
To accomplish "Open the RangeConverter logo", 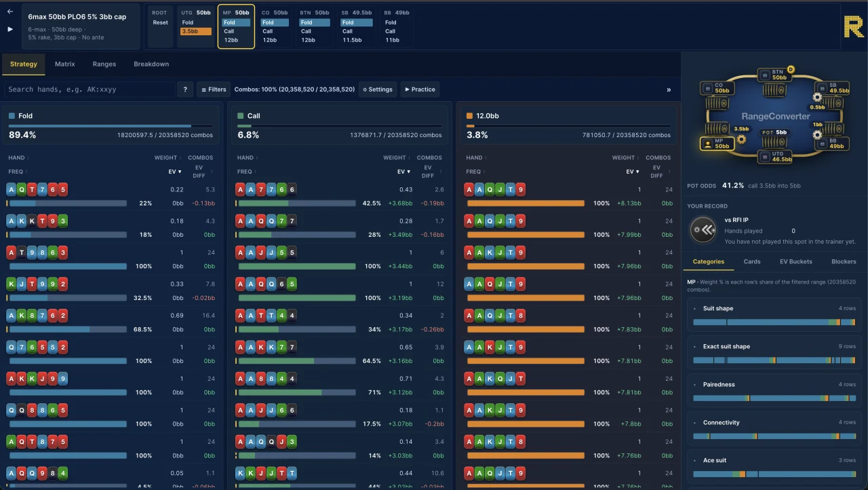I will (x=854, y=26).
